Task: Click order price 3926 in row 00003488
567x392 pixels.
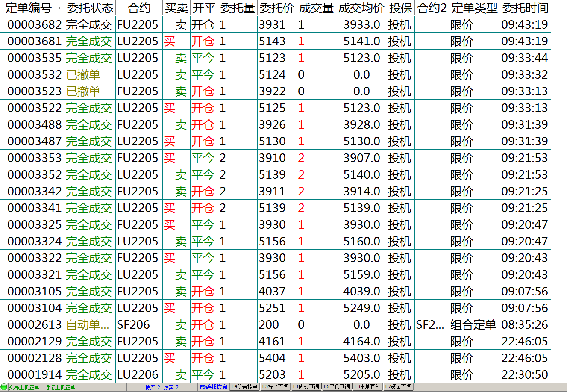Action: (x=272, y=125)
